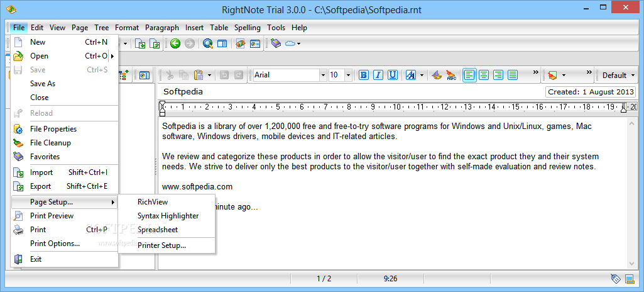This screenshot has height=292, width=644.
Task: Click the clipboard paste icon
Action: (x=199, y=75)
